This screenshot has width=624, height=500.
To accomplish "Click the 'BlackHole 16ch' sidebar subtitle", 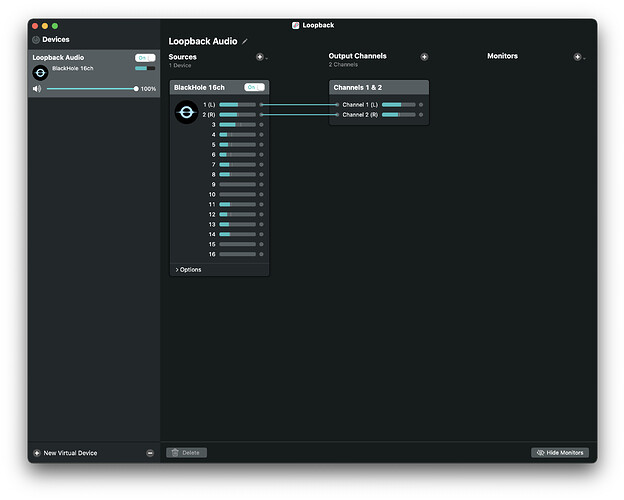I will (73, 68).
